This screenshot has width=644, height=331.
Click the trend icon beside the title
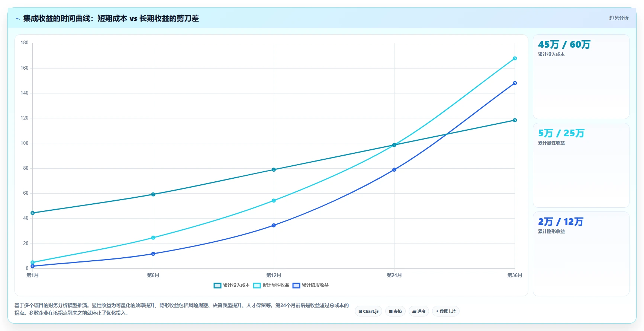coord(17,19)
